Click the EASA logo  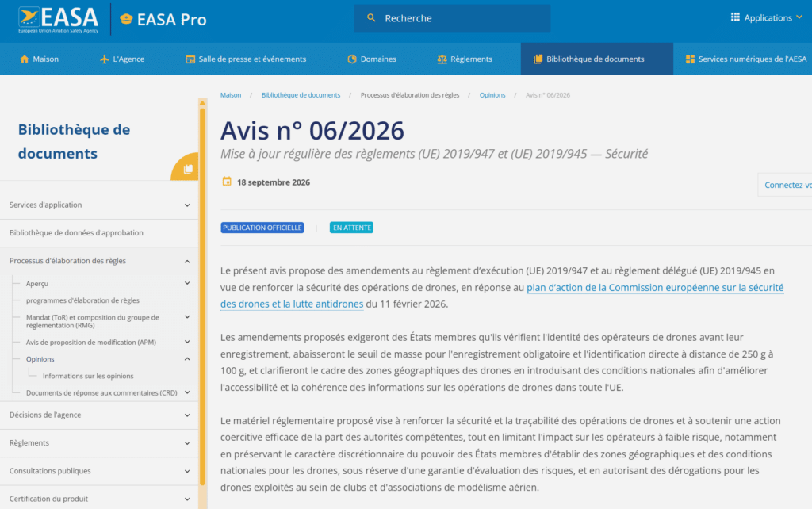(58, 20)
